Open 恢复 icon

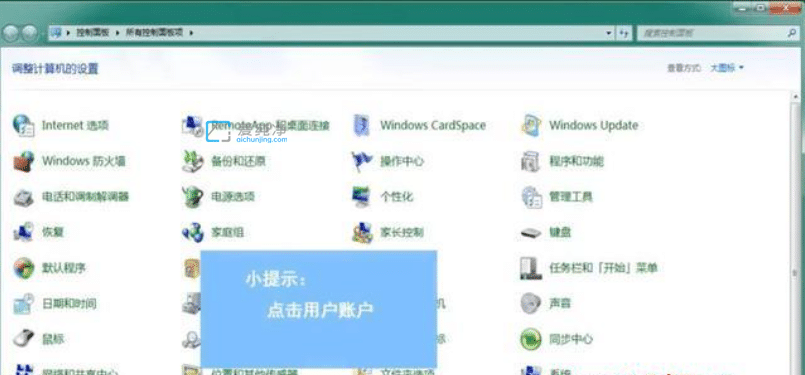pyautogui.click(x=23, y=232)
